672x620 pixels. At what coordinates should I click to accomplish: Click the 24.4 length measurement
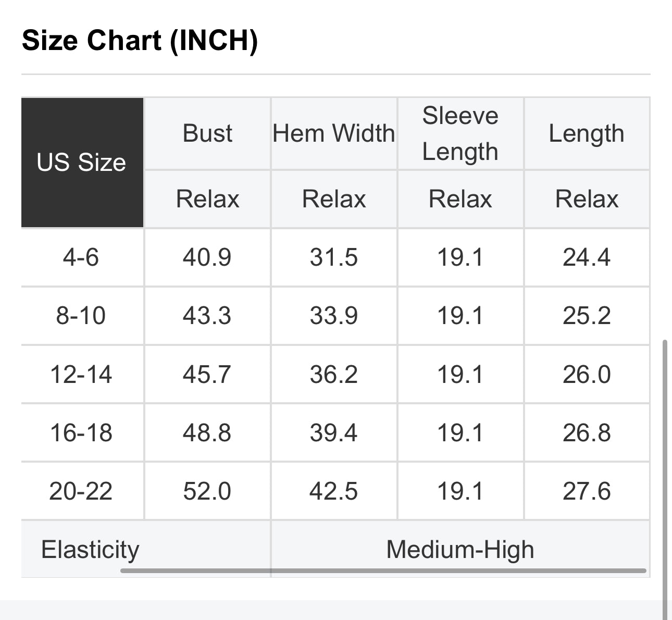587,257
